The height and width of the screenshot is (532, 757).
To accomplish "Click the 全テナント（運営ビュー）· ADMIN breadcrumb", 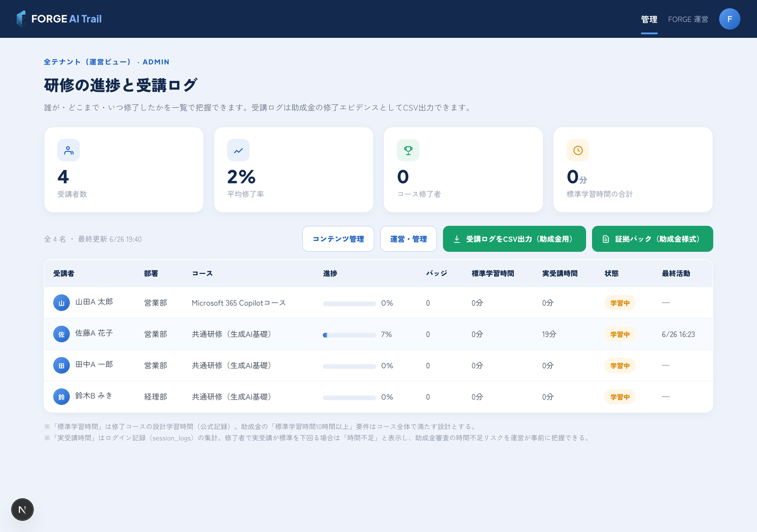I will [x=106, y=62].
